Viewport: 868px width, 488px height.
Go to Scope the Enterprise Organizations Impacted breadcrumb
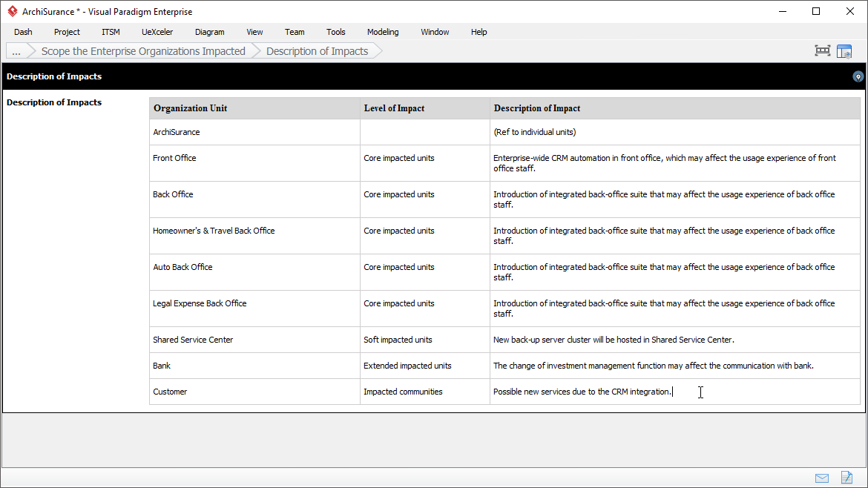tap(143, 51)
